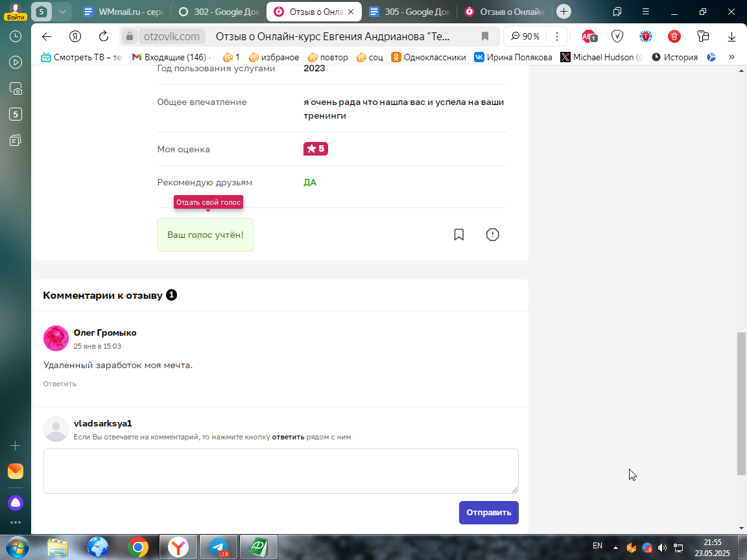
Task: Click the page vertical scrollbar thumb
Action: (741, 403)
